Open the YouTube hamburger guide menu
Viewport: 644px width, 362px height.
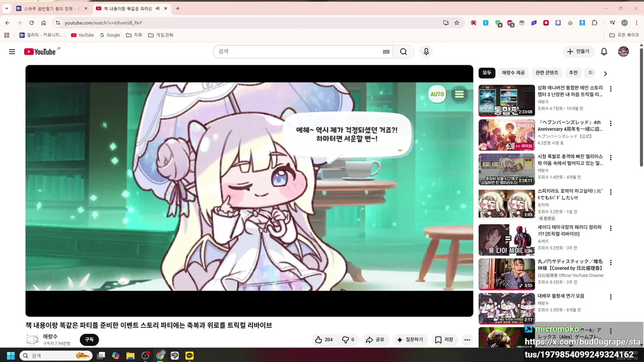tap(12, 52)
